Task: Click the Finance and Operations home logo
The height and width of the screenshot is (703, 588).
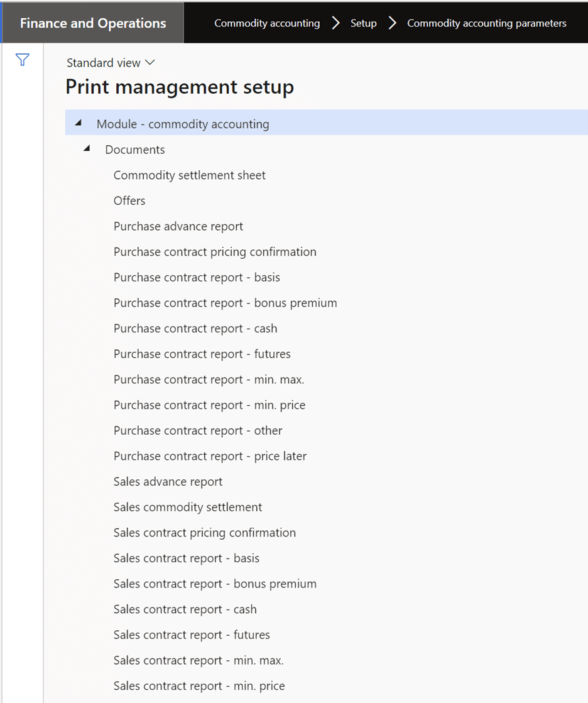Action: [92, 23]
